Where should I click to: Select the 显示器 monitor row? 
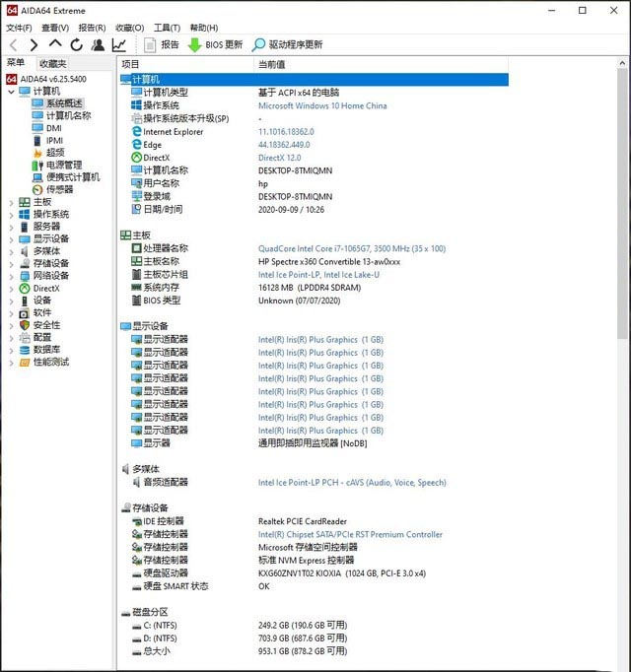click(314, 443)
